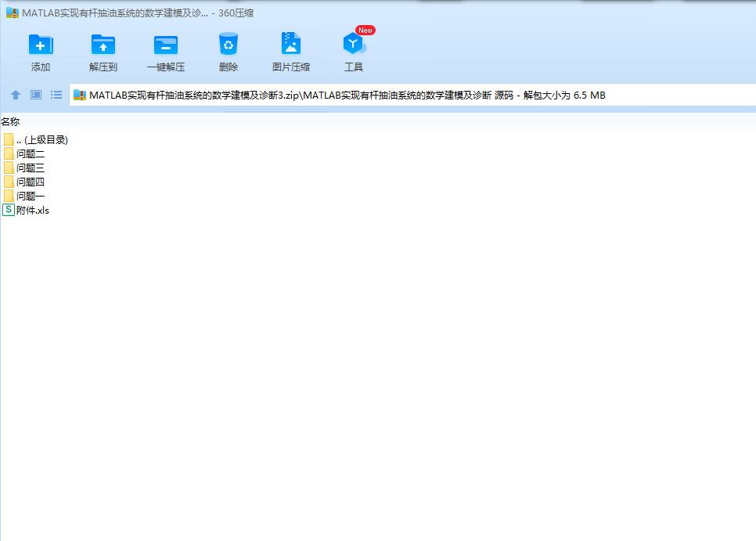Click the 问题三 folder icon
Screen dimensions: 756x541
pyautogui.click(x=9, y=168)
